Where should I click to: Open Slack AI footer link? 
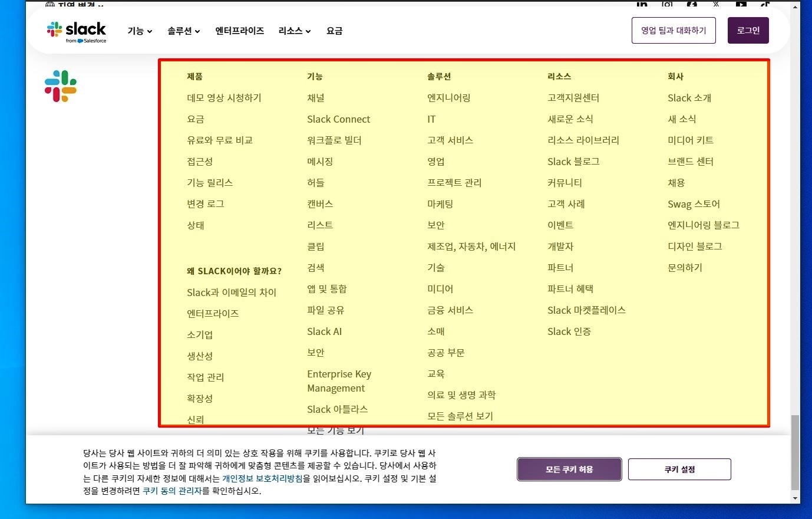324,331
